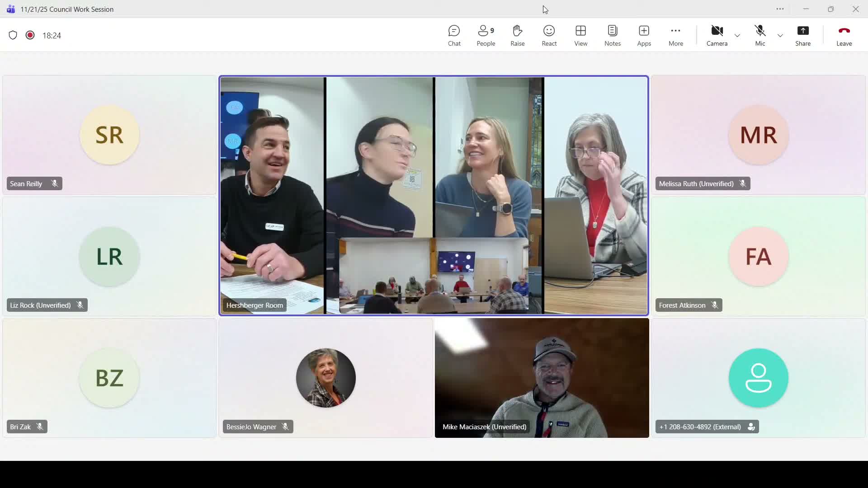Viewport: 868px width, 488px height.
Task: Select BessieJo Wagner's profile picture tile
Action: pos(325,378)
